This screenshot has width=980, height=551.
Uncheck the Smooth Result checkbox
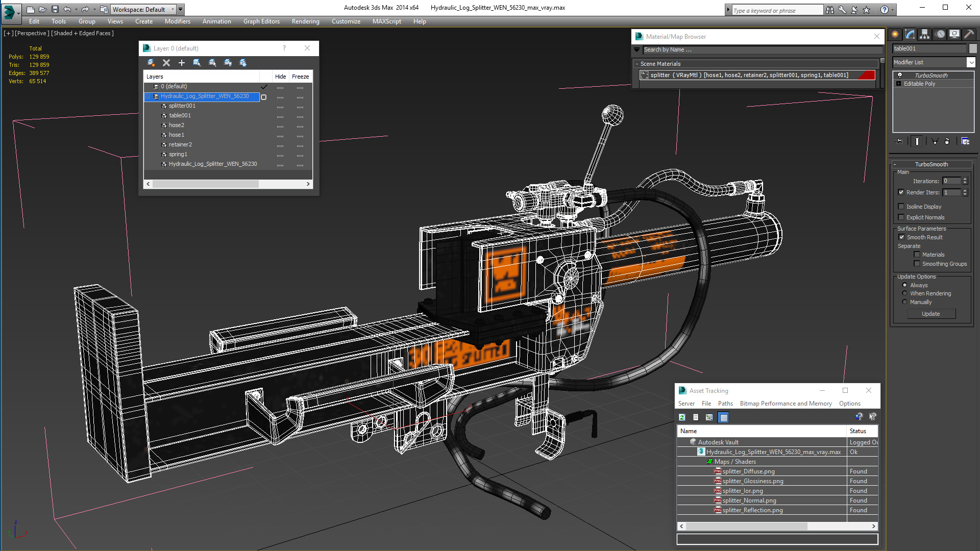[901, 237]
